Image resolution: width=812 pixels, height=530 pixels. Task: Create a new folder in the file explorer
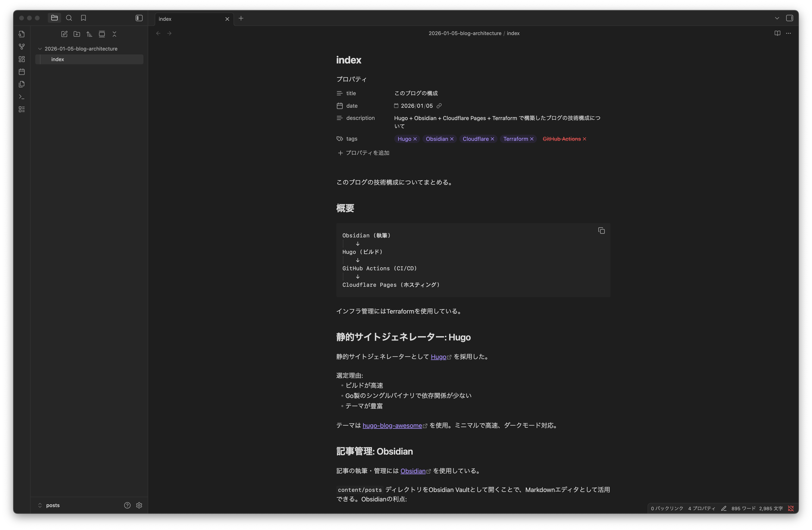coord(77,34)
